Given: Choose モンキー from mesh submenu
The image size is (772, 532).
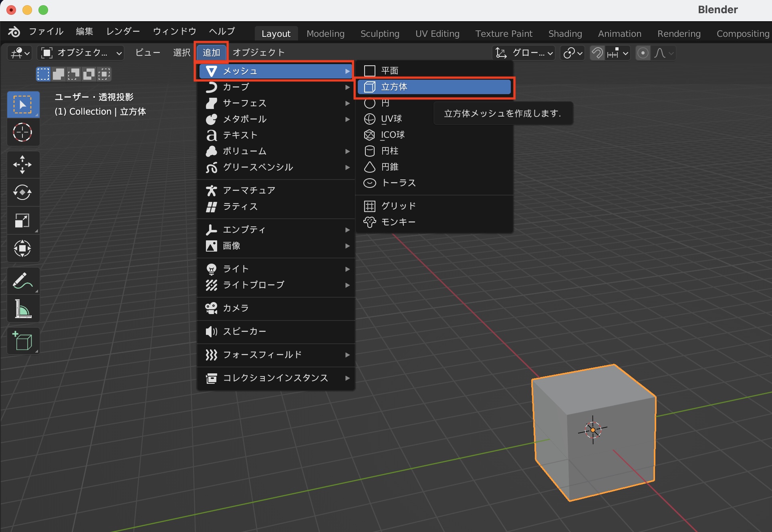Looking at the screenshot, I should 398,222.
